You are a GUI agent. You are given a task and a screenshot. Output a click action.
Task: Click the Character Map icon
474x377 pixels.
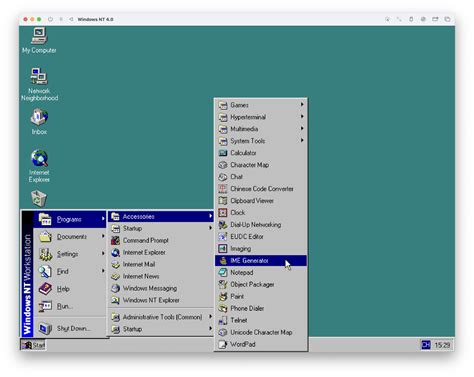click(223, 165)
